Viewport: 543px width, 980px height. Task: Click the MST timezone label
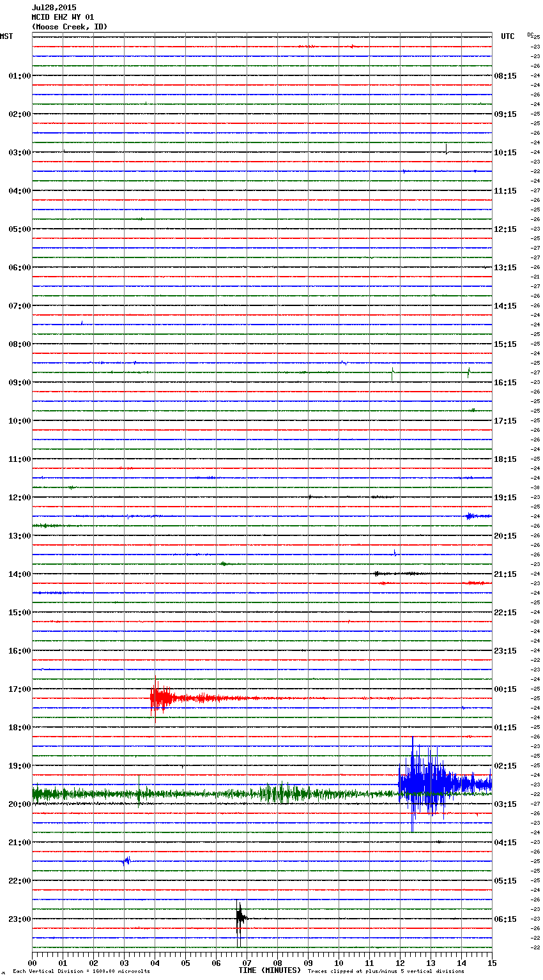(x=6, y=36)
